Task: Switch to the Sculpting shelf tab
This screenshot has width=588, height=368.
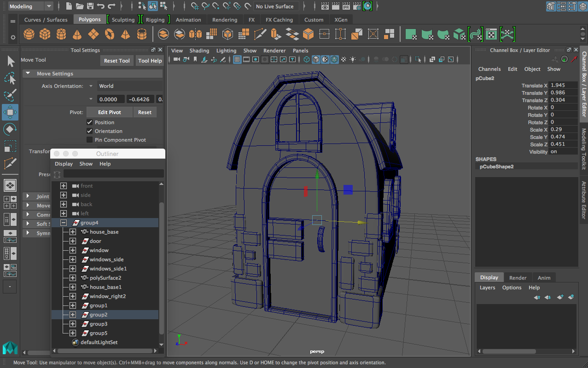Action: [123, 20]
